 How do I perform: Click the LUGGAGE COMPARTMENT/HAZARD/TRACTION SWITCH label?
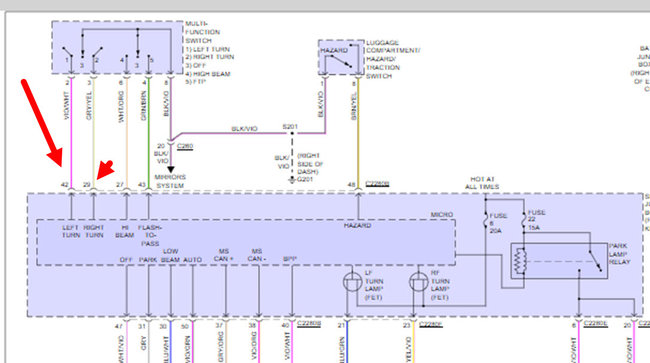pyautogui.click(x=393, y=59)
